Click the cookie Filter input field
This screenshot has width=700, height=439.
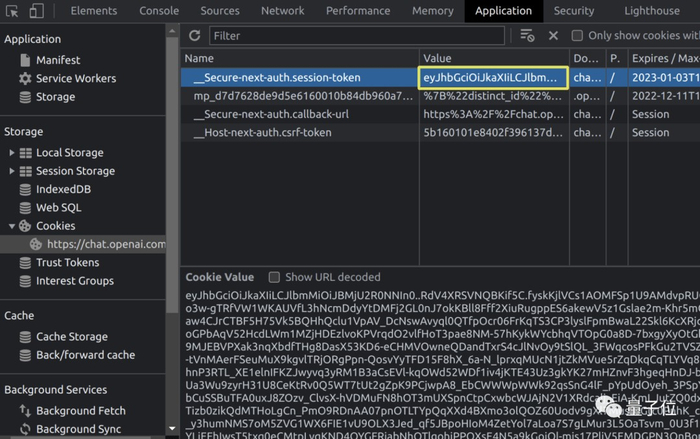pos(355,36)
